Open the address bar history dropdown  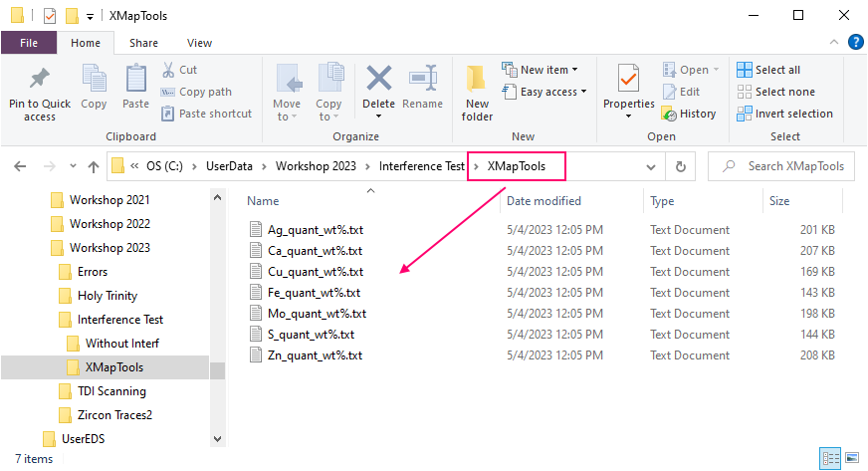(x=652, y=166)
